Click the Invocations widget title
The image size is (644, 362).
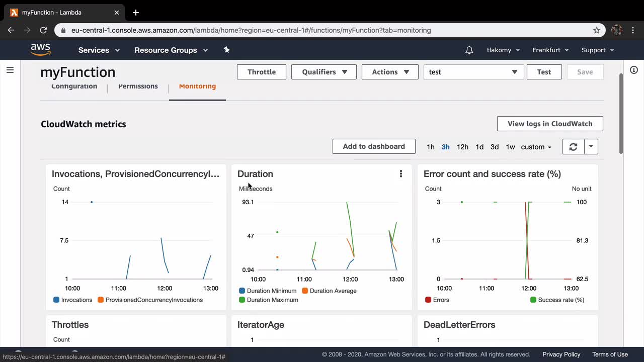[x=136, y=174]
